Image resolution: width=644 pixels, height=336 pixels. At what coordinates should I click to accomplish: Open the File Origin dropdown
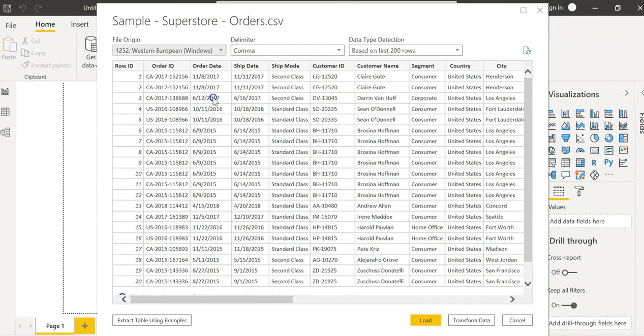(x=169, y=51)
